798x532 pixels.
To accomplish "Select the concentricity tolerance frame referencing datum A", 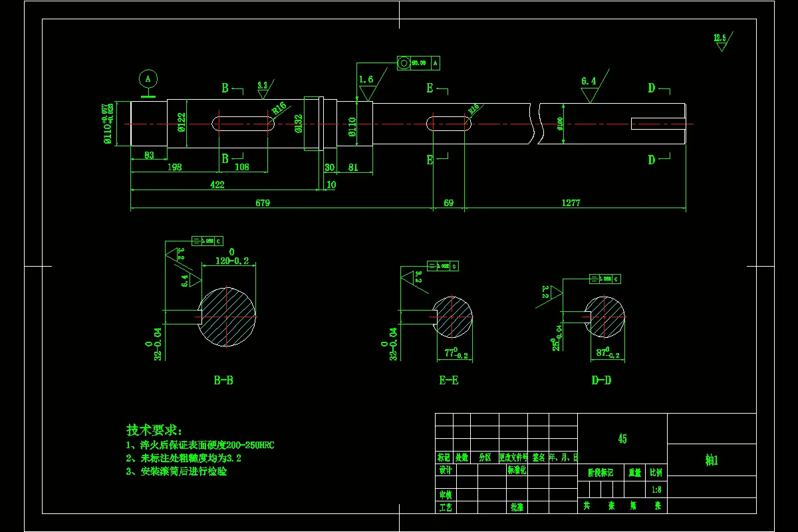I will point(419,63).
